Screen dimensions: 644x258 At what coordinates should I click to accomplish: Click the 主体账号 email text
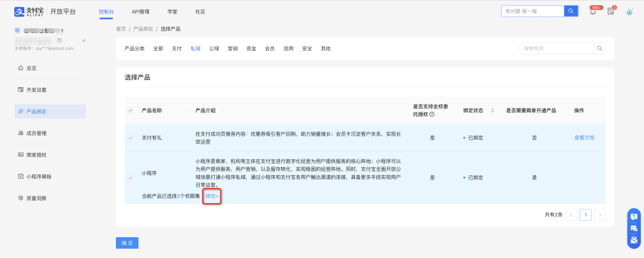44,48
